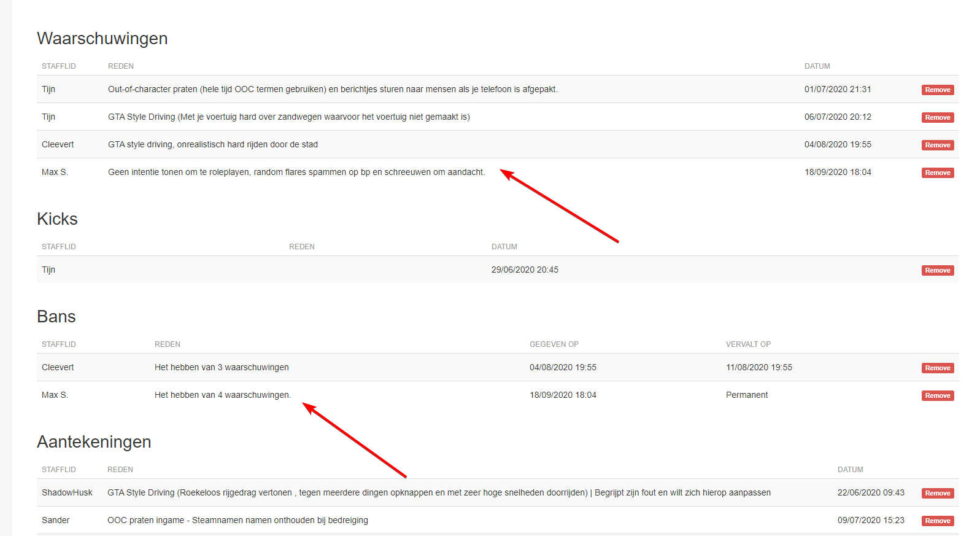Remove Cleevert's ban expiring 11/08/2020

coord(937,368)
